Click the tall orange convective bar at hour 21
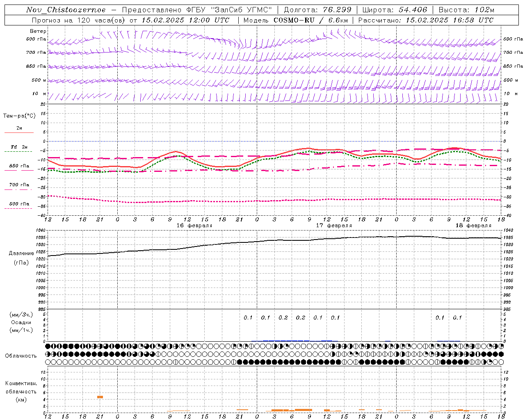 [100, 397]
